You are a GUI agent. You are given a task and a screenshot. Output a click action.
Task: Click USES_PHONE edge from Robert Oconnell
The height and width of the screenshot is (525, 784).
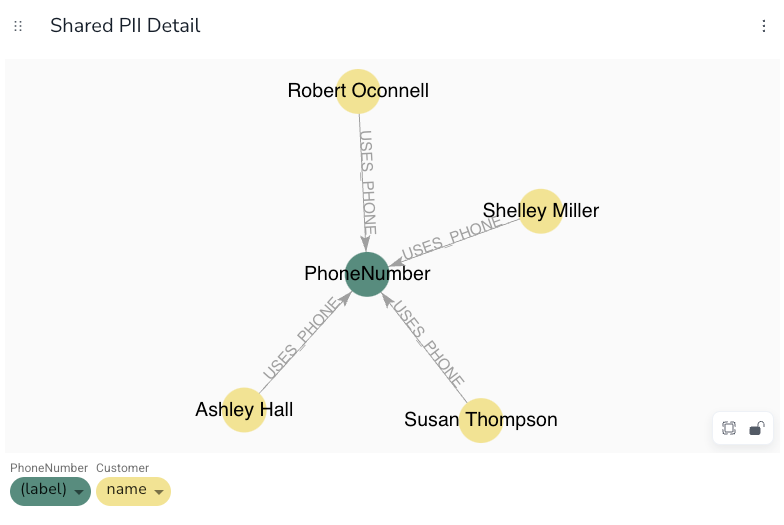(368, 182)
